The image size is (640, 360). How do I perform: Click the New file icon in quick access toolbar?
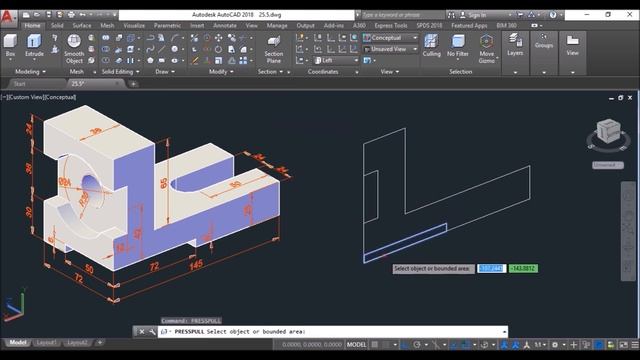tap(26, 15)
